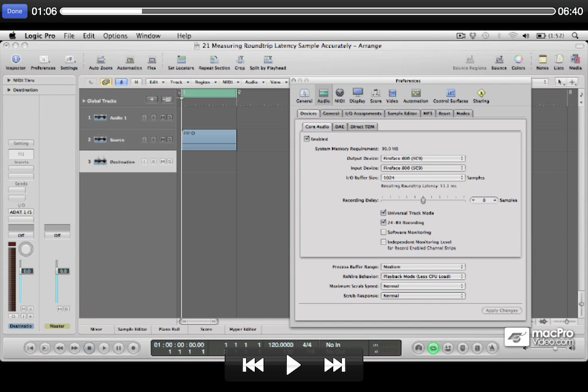Click Repeat Section icon
588x392 pixels.
coord(214,62)
